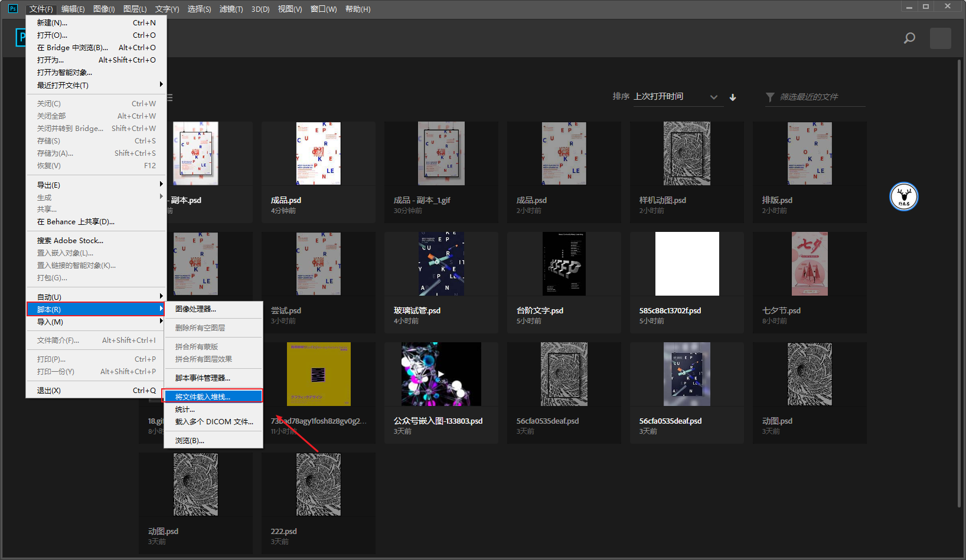
Task: Open the 排版.psd thumbnail
Action: (810, 153)
